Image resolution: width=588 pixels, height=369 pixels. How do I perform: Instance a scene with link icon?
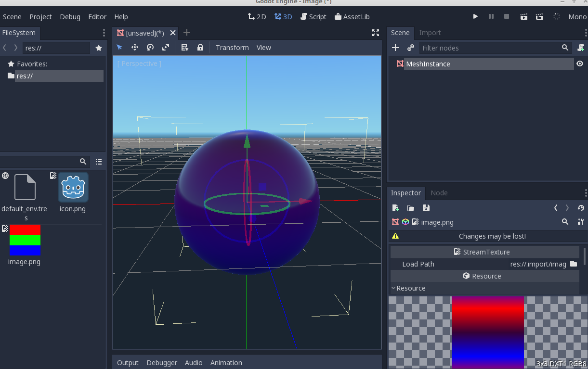click(410, 48)
